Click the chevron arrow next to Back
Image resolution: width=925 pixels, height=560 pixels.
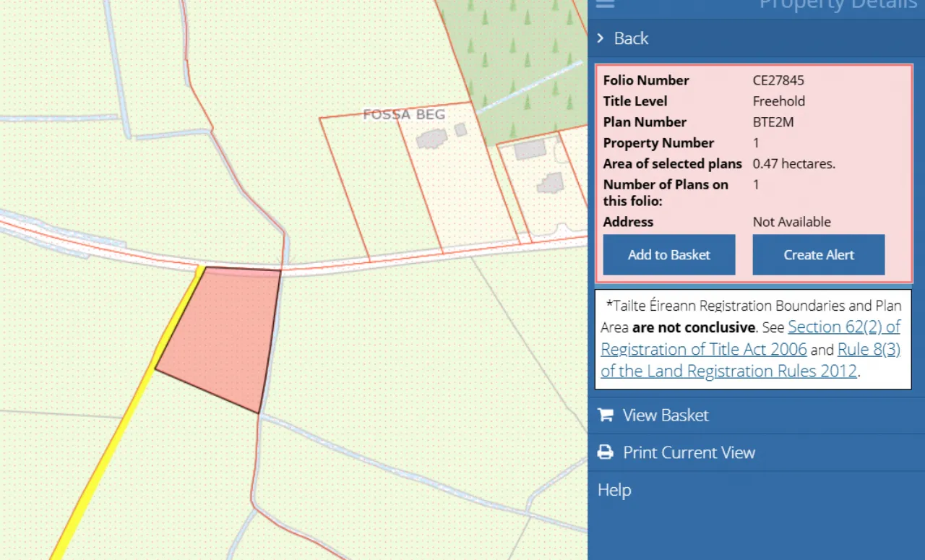click(x=600, y=38)
